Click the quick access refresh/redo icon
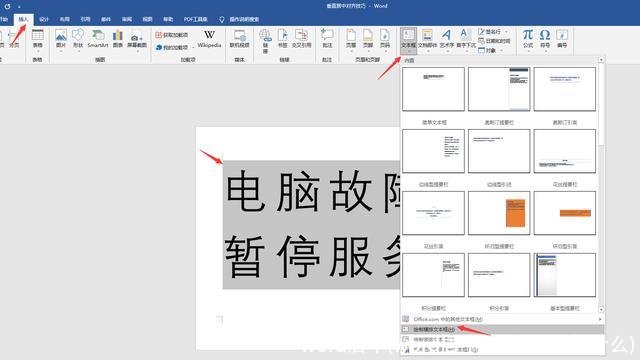 [7, 6]
